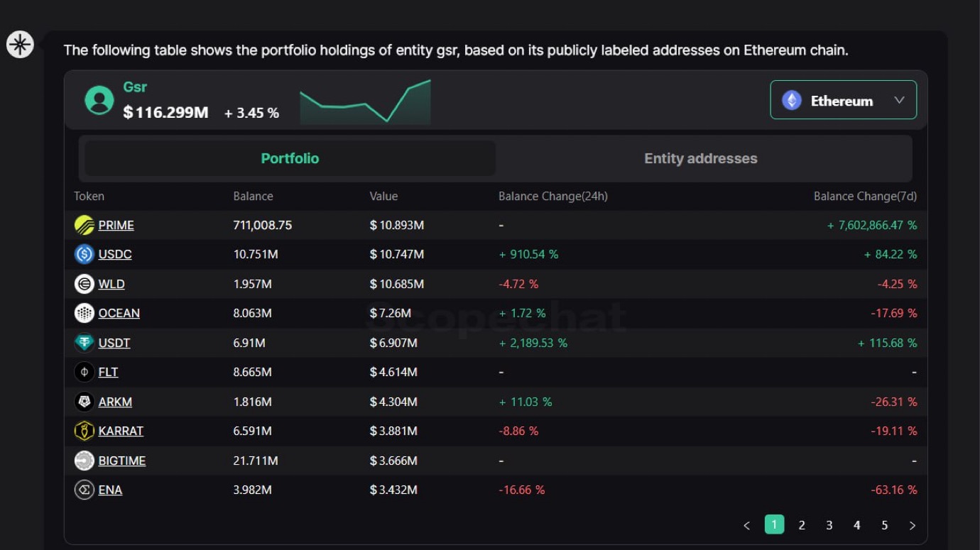Image resolution: width=980 pixels, height=550 pixels.
Task: Click the OCEAN token icon
Action: [x=85, y=313]
